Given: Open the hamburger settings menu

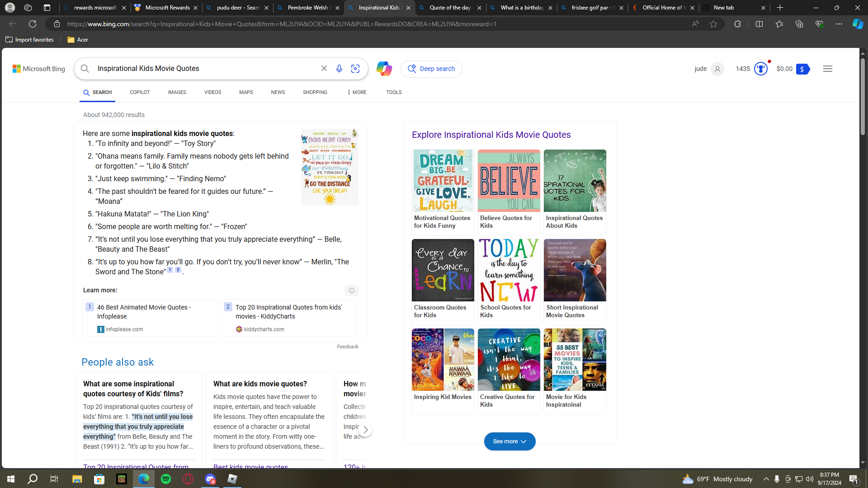Looking at the screenshot, I should [x=827, y=69].
